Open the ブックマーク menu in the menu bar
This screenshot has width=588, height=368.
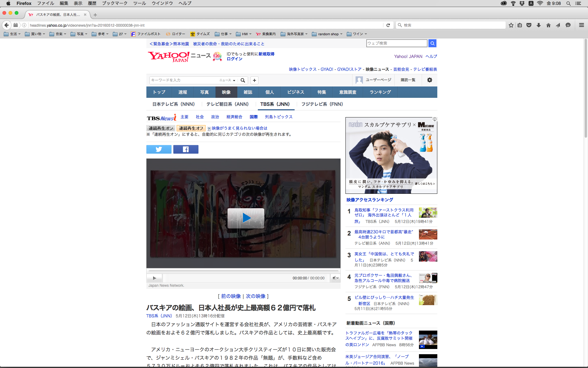pyautogui.click(x=115, y=3)
